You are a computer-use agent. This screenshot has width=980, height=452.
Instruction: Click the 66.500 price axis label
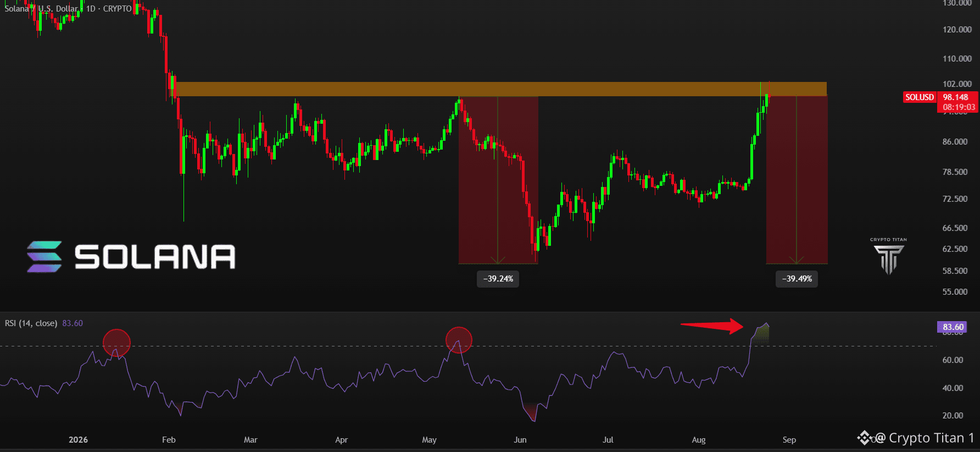click(x=955, y=228)
